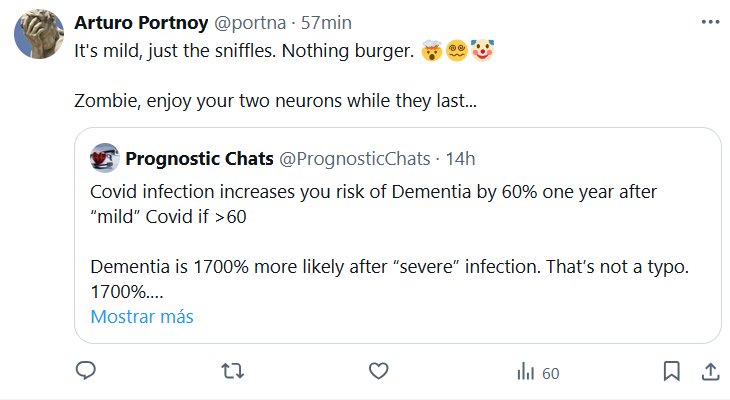Click the @PrognosticChats handle
The width and height of the screenshot is (730, 400).
tap(353, 158)
